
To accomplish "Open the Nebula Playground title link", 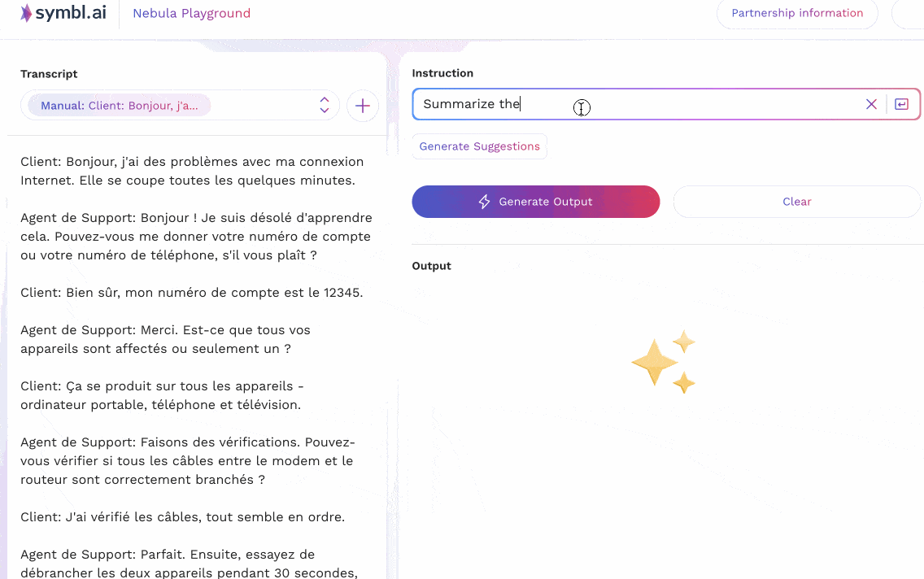I will click(191, 13).
